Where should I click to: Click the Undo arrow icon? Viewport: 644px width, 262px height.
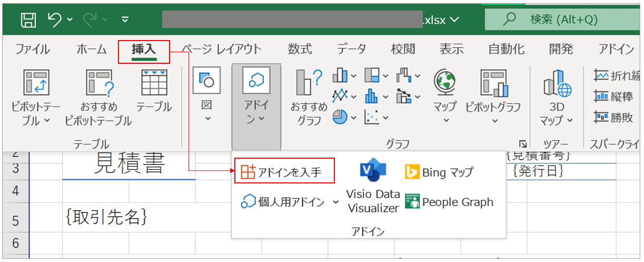pos(55,20)
